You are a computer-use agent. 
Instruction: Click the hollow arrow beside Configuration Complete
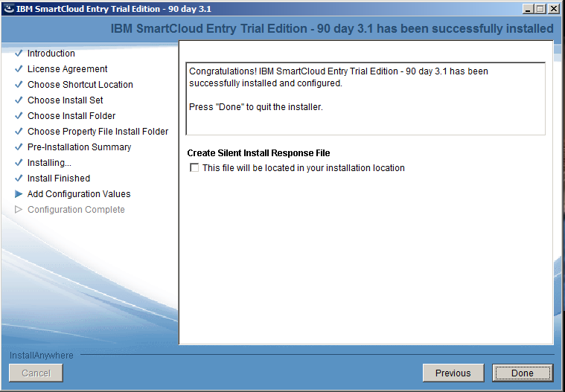(x=19, y=210)
